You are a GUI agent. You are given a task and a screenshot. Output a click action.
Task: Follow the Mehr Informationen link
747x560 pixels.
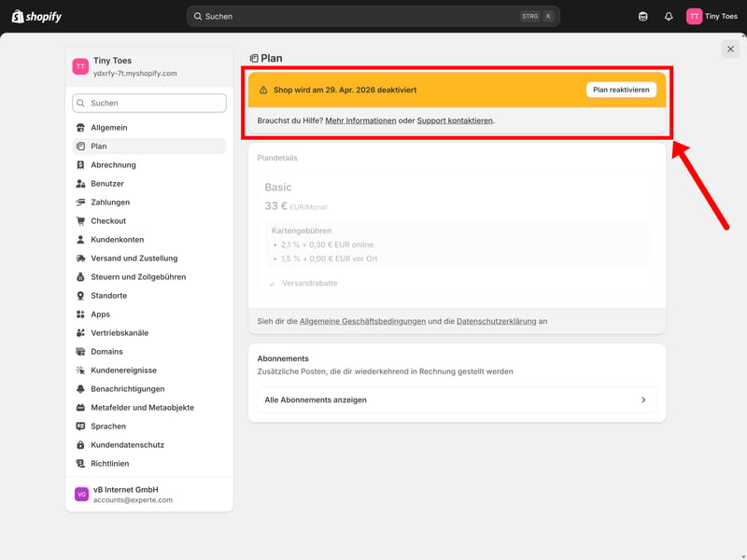pyautogui.click(x=360, y=120)
